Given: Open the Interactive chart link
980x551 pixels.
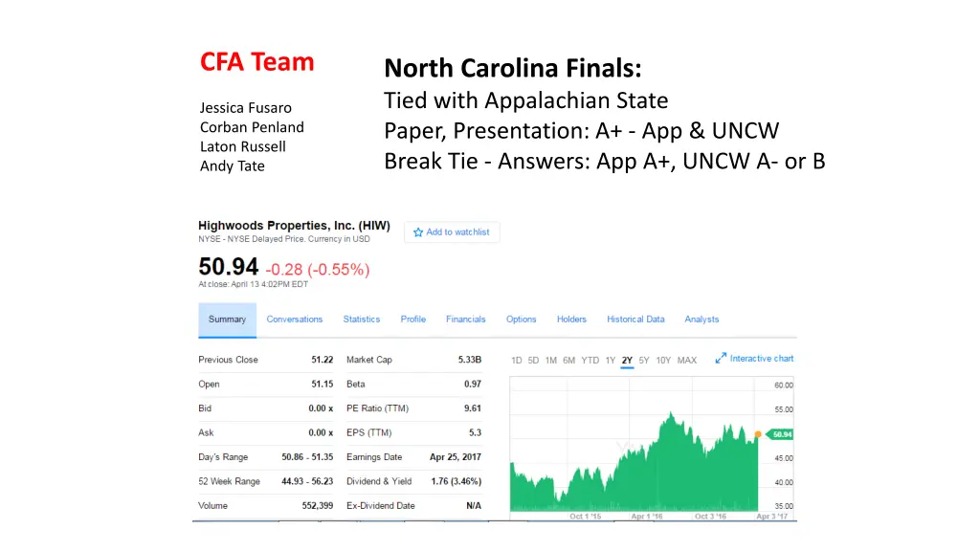Looking at the screenshot, I should coord(762,359).
